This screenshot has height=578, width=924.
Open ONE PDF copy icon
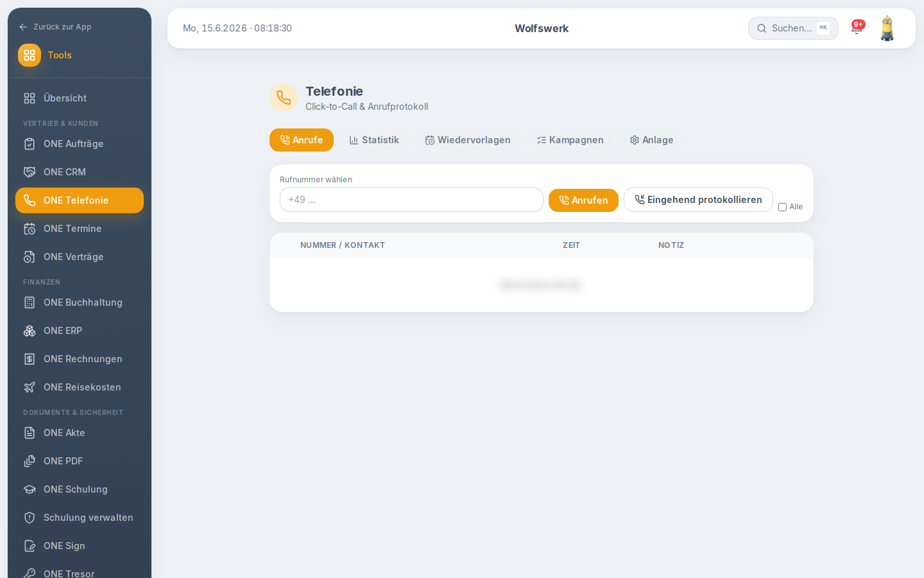pos(30,461)
